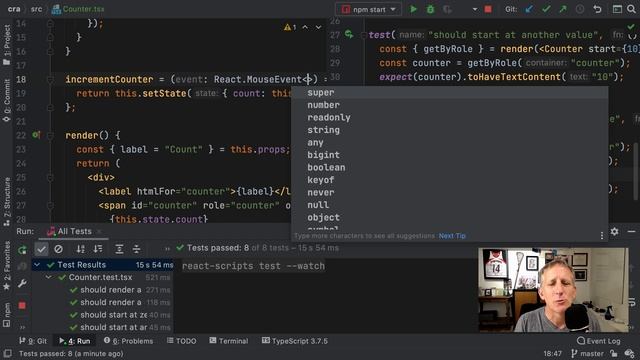Viewport: 640px width, 360px height.
Task: Show more run toolbar actions chevron
Action: point(167,249)
